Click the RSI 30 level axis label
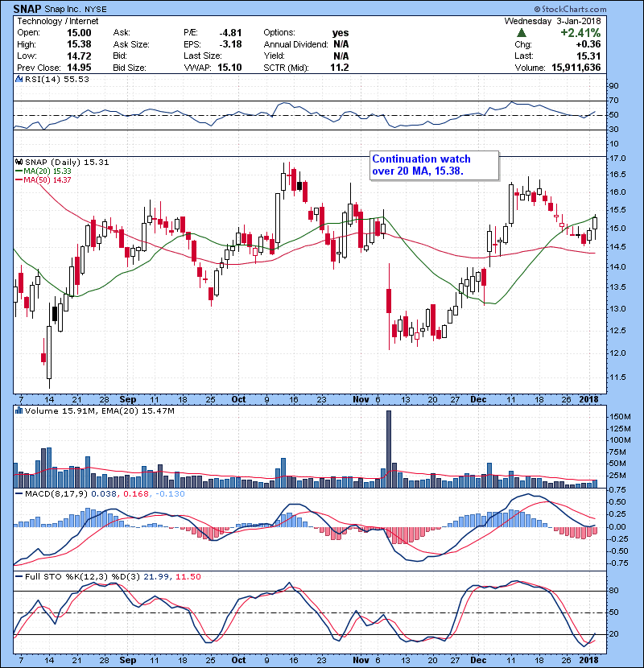This screenshot has height=668, width=644. point(613,129)
